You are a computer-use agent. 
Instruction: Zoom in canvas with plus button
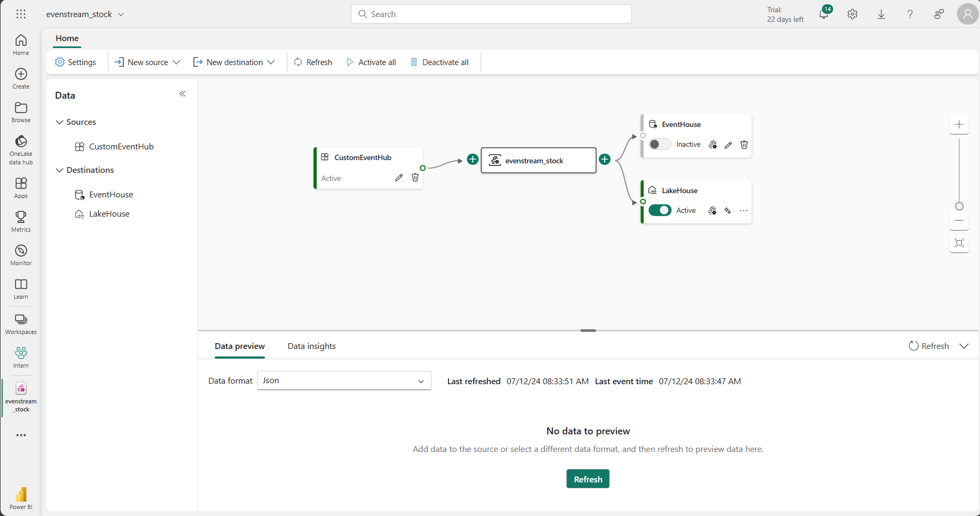pos(959,124)
